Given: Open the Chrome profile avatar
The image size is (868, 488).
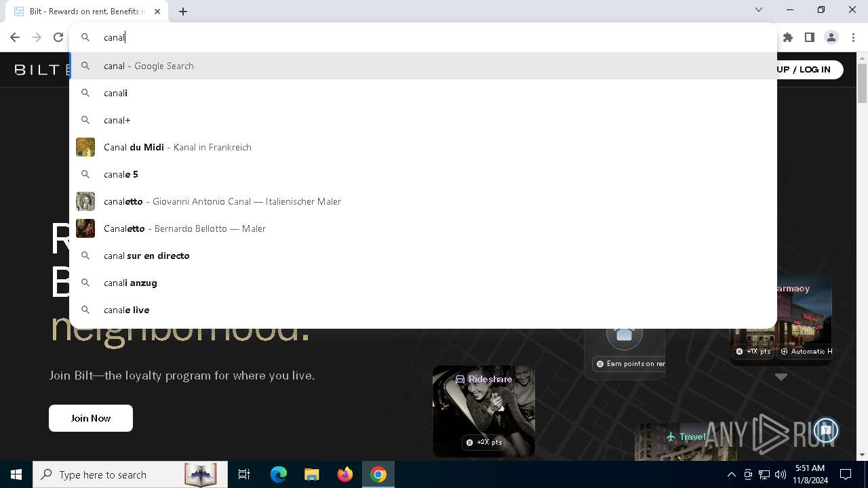Looking at the screenshot, I should point(831,37).
